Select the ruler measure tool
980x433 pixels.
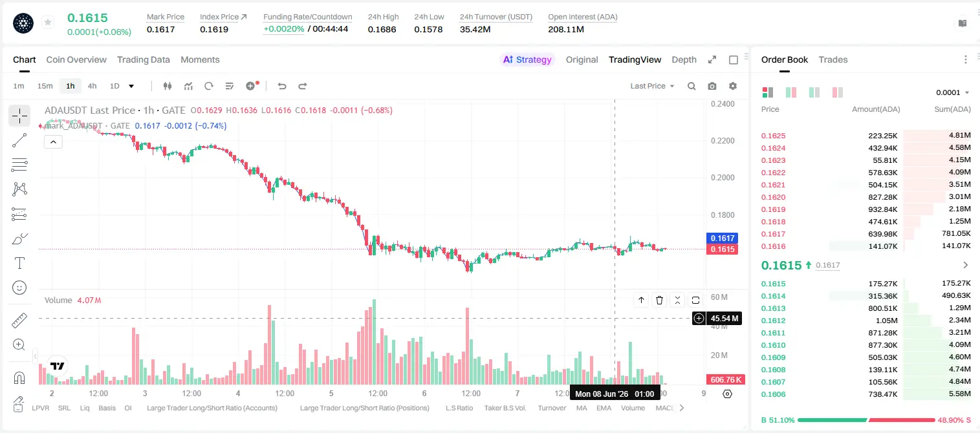pos(19,321)
